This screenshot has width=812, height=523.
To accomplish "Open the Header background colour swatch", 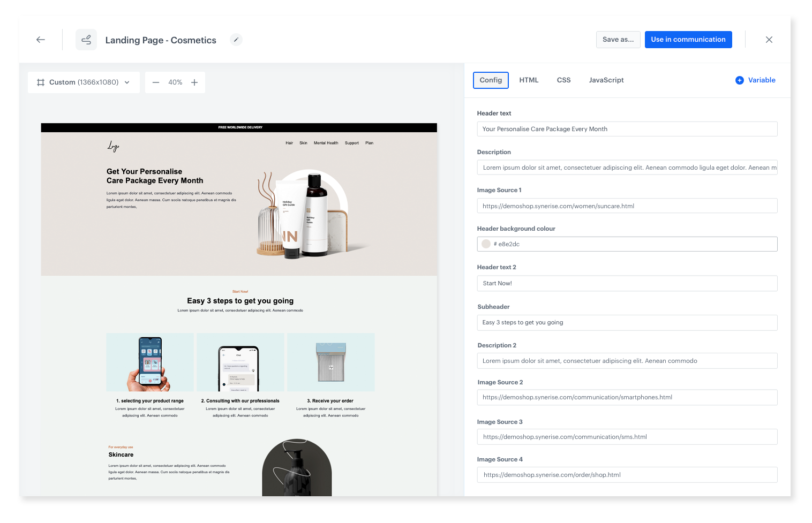I will pos(486,244).
